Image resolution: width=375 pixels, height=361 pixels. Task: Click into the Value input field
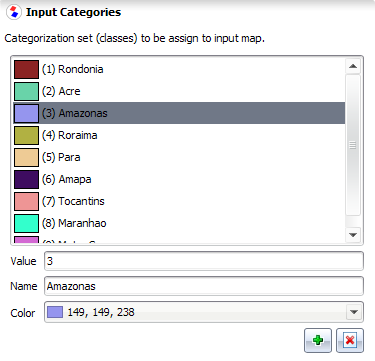(204, 261)
